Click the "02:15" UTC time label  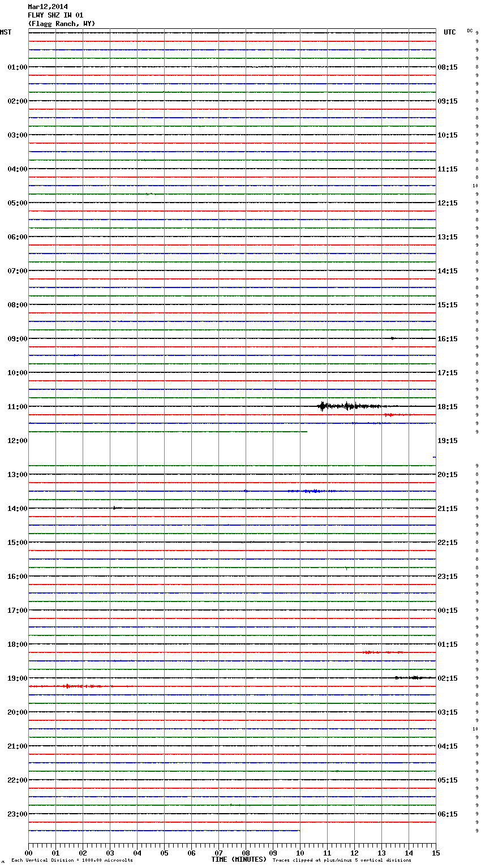(448, 678)
